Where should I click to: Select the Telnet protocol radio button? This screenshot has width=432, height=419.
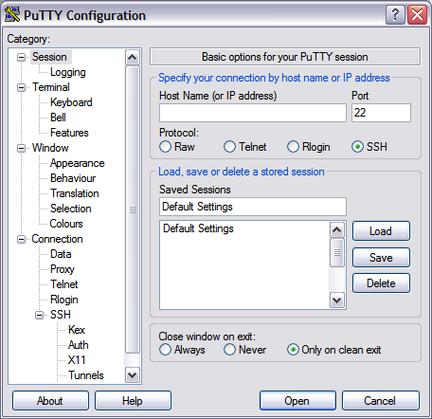(230, 147)
